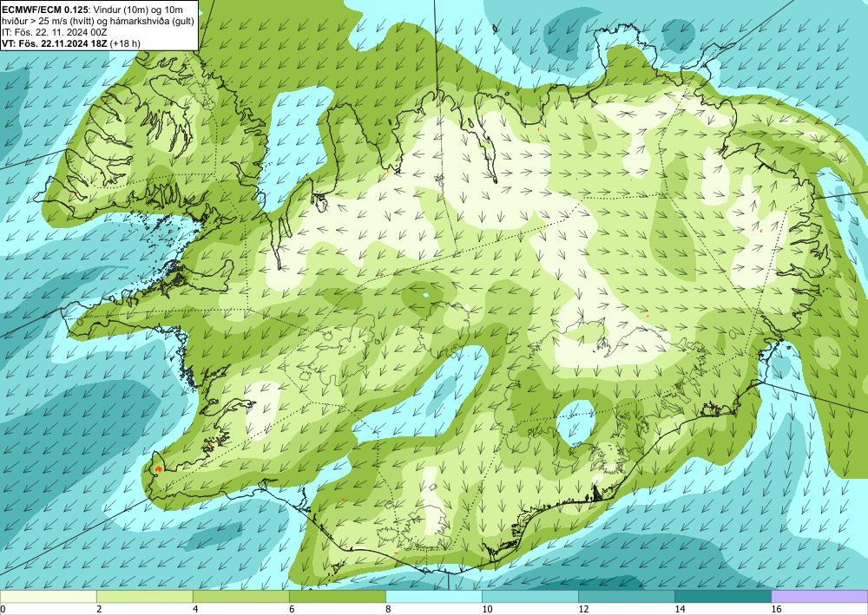
Task: Select the legend scale label '6'
Action: [x=292, y=610]
